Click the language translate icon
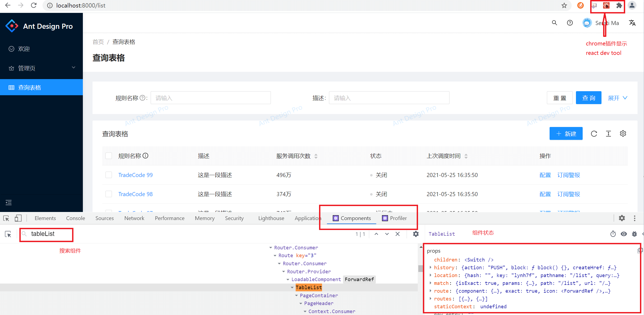The image size is (644, 315). click(x=632, y=23)
